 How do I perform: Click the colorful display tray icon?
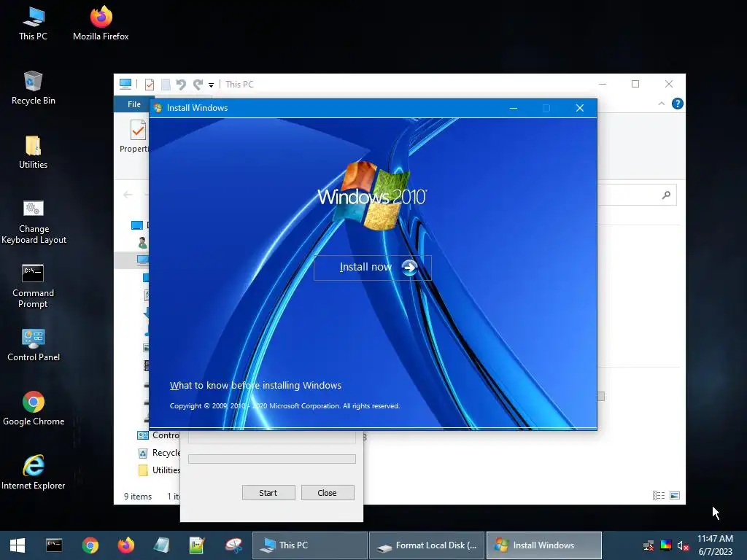pos(665,545)
